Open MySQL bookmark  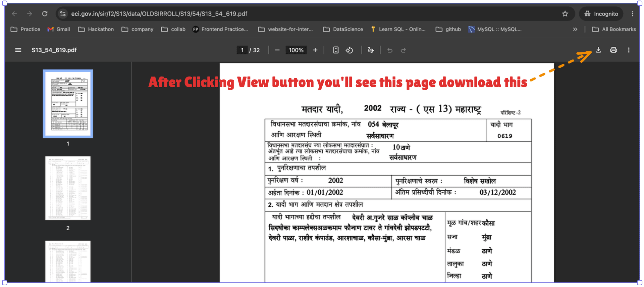pos(495,29)
